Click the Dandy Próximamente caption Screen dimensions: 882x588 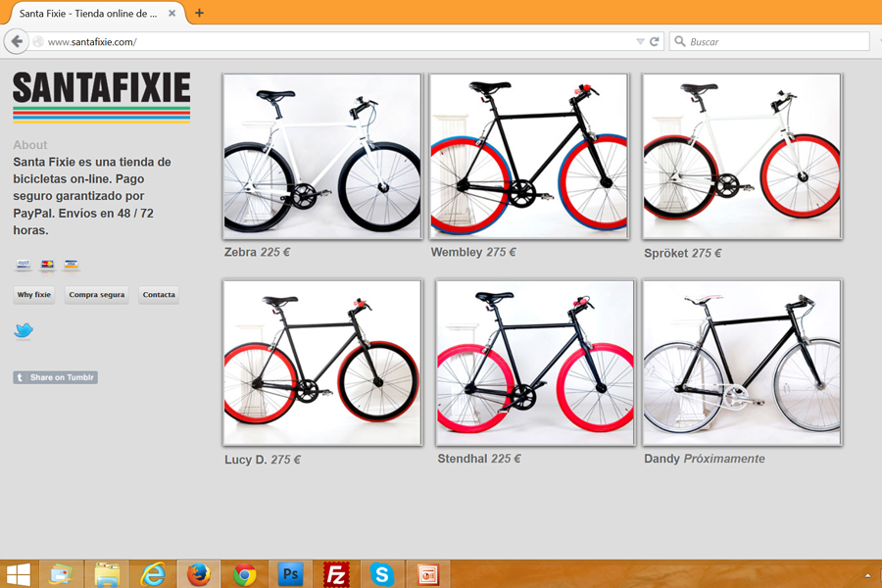(x=705, y=459)
